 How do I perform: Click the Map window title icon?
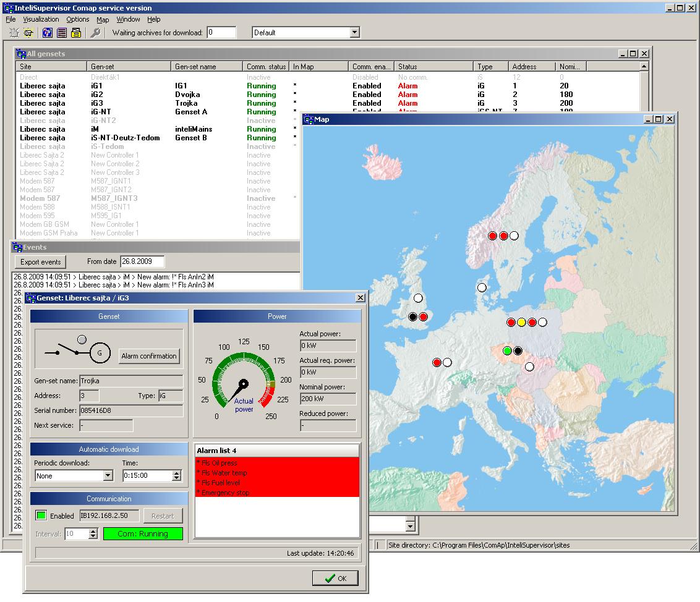pos(309,119)
